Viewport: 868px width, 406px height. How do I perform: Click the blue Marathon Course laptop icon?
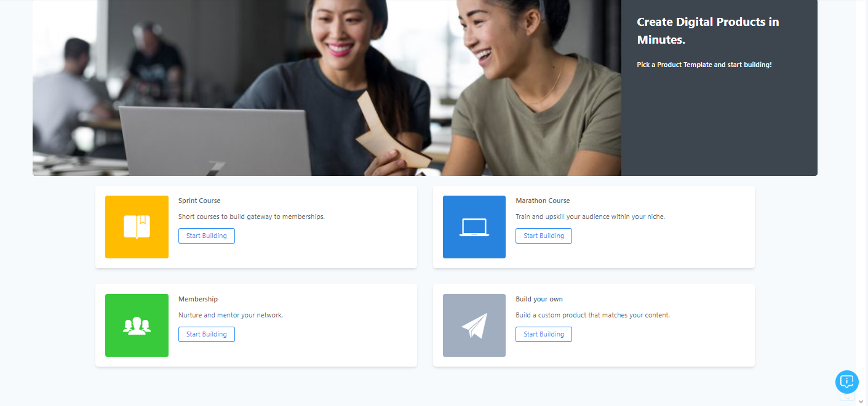coord(474,227)
